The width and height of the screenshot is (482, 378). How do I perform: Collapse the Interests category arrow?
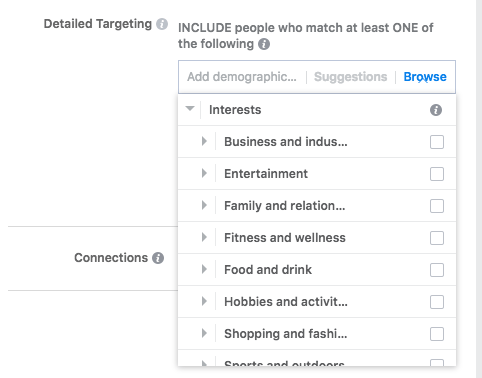pos(190,108)
